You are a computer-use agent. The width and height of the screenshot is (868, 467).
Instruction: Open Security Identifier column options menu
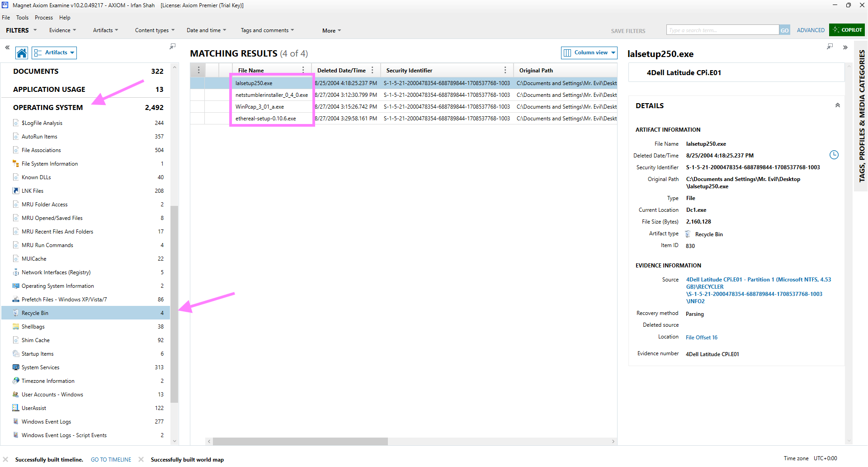point(505,70)
